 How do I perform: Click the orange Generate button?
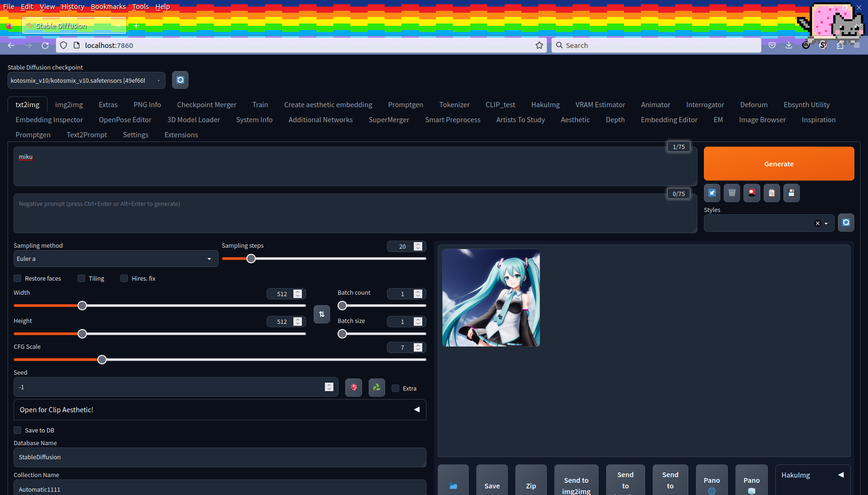coord(779,164)
